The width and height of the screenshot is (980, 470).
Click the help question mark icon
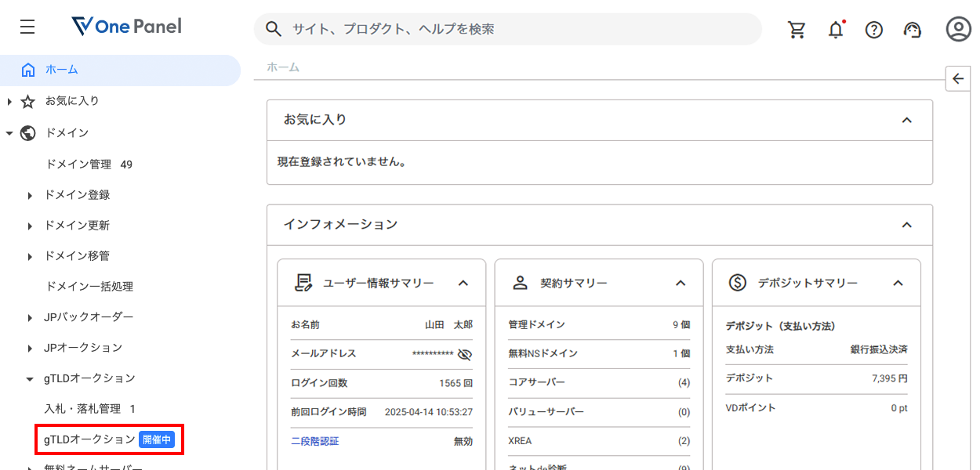874,30
